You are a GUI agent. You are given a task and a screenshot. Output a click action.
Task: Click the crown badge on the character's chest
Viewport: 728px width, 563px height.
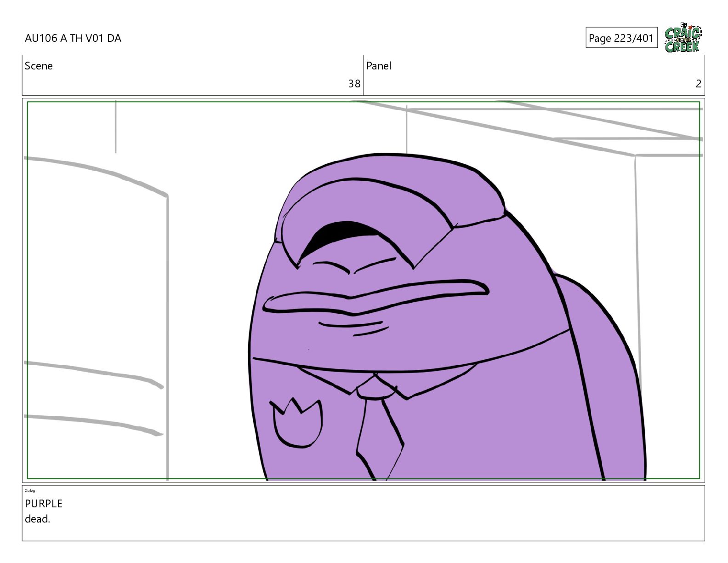pyautogui.click(x=296, y=423)
